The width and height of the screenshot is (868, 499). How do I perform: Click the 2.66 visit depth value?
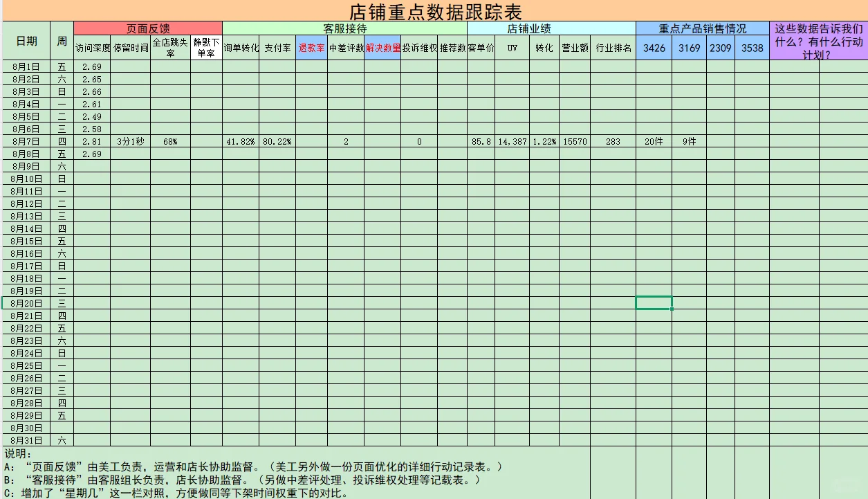(92, 92)
